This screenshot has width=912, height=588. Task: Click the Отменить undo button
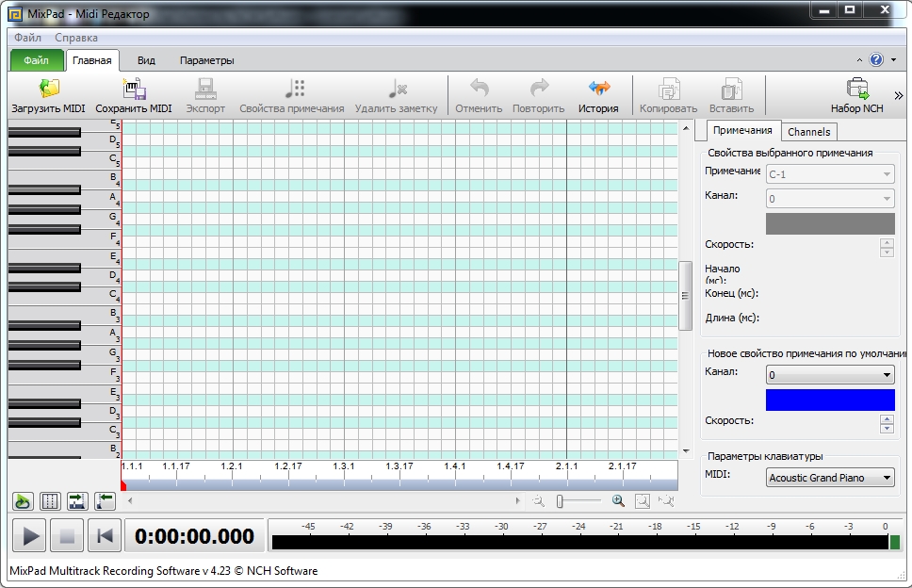(479, 96)
